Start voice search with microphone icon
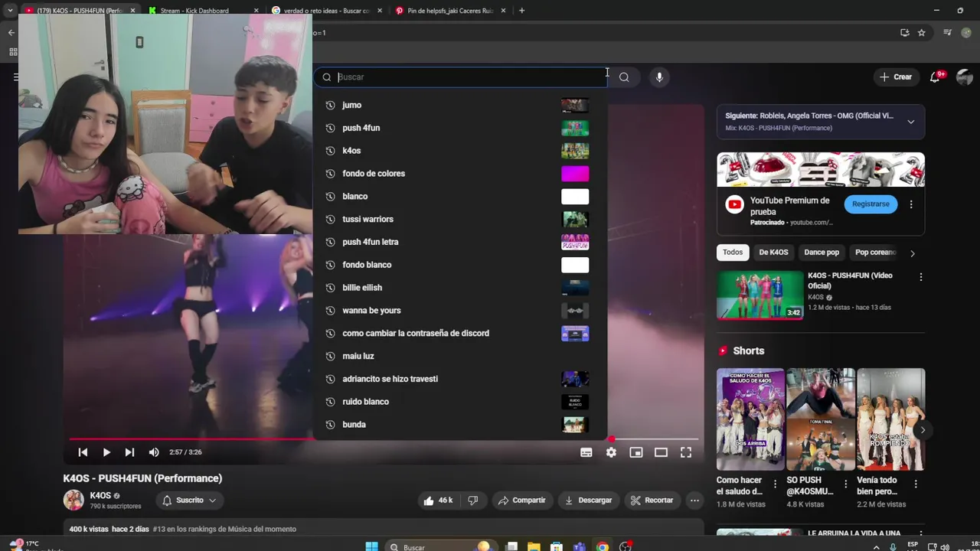 (x=659, y=77)
